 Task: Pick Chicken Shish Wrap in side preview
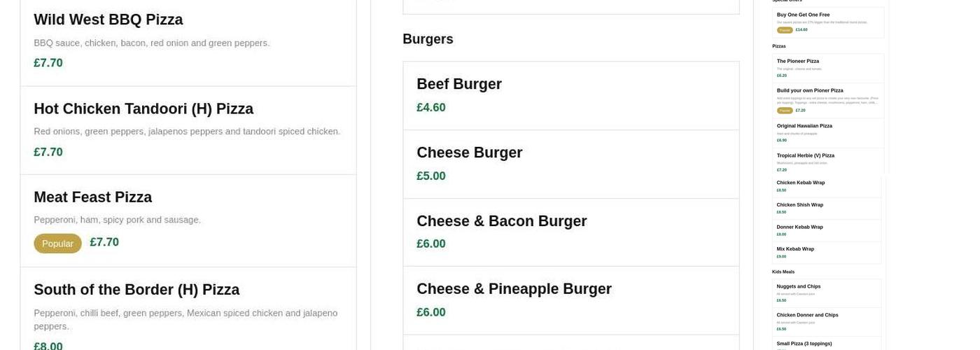pyautogui.click(x=799, y=205)
